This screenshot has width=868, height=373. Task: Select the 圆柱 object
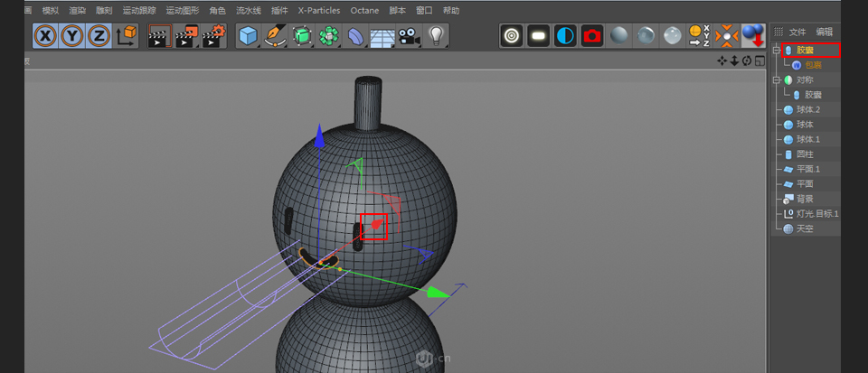point(806,154)
